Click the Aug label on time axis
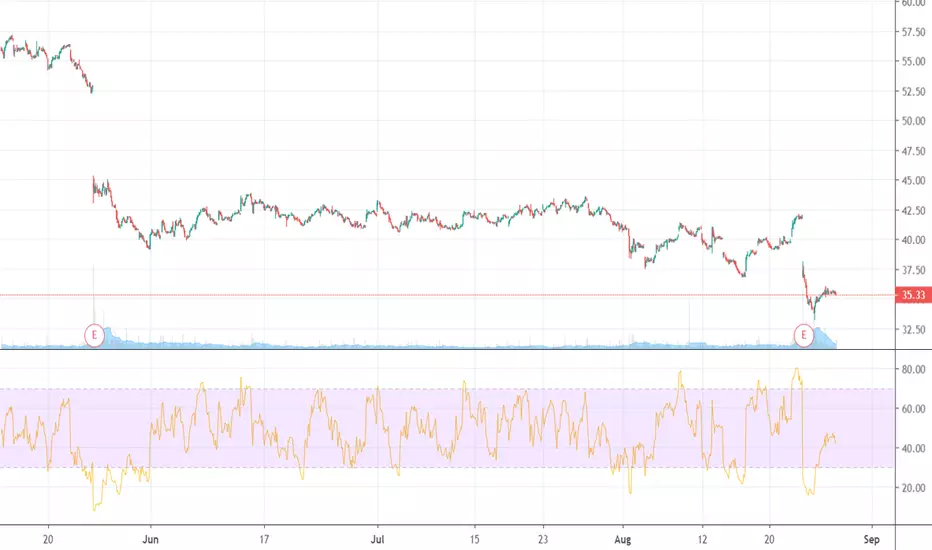Viewport: 932px width, 550px height. (x=623, y=540)
